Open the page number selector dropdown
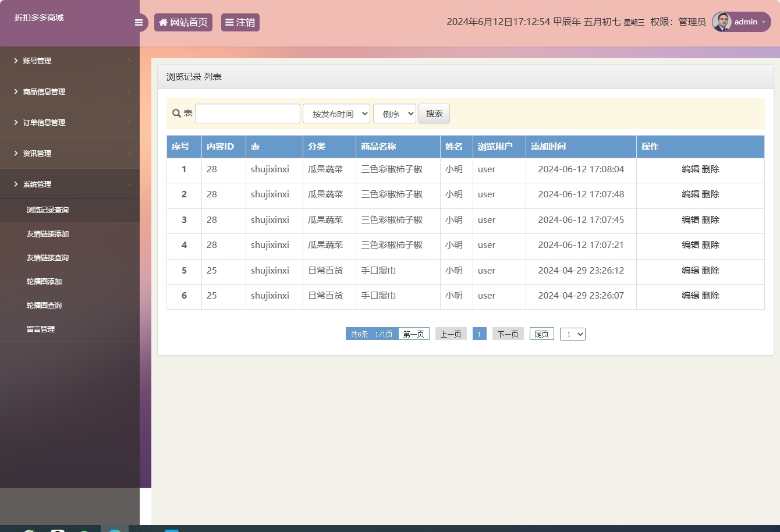Image resolution: width=780 pixels, height=532 pixels. pos(572,334)
